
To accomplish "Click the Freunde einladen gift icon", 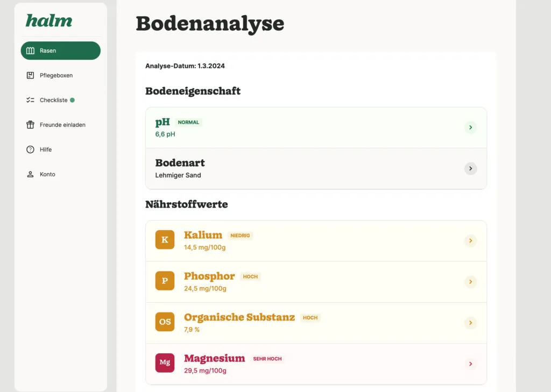I will coord(31,125).
